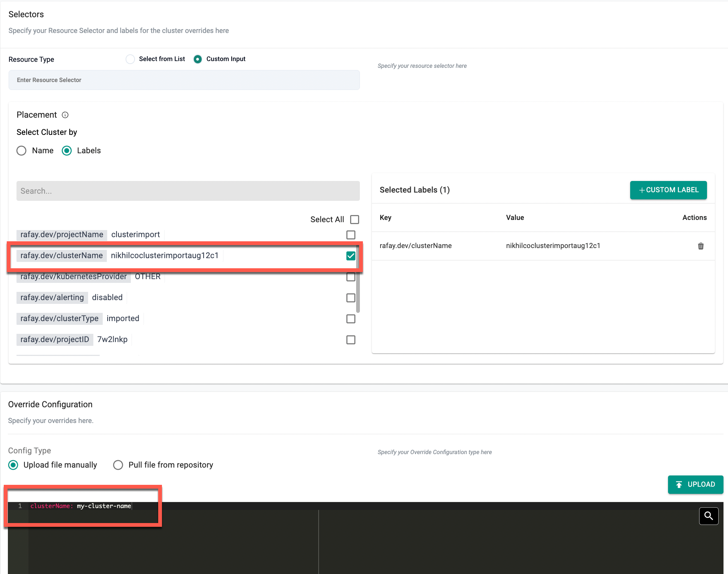Select the Custom Input radio option
This screenshot has width=728, height=574.
point(198,59)
